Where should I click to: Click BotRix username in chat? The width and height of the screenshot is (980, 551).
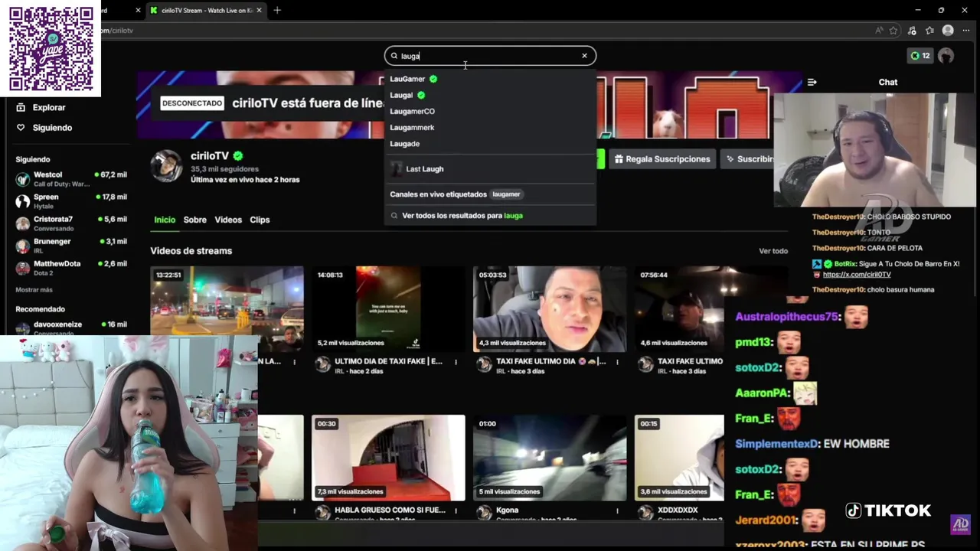pos(845,264)
